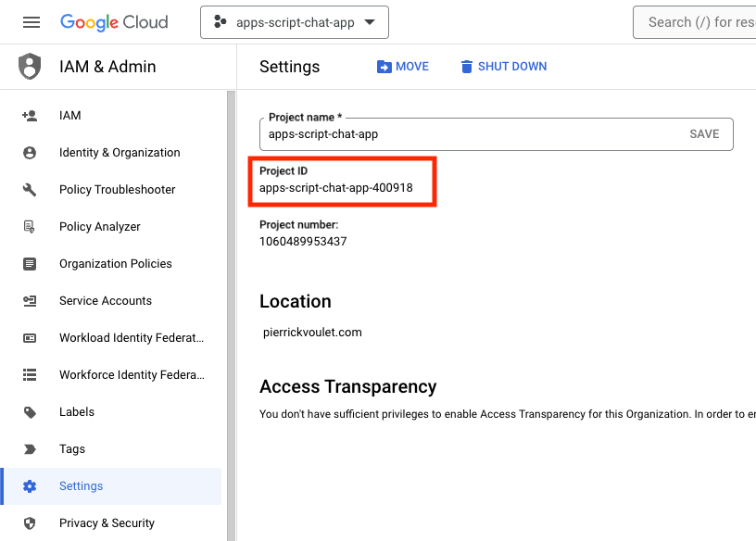The image size is (756, 541).
Task: Open Identity & Organization page
Action: 120,153
